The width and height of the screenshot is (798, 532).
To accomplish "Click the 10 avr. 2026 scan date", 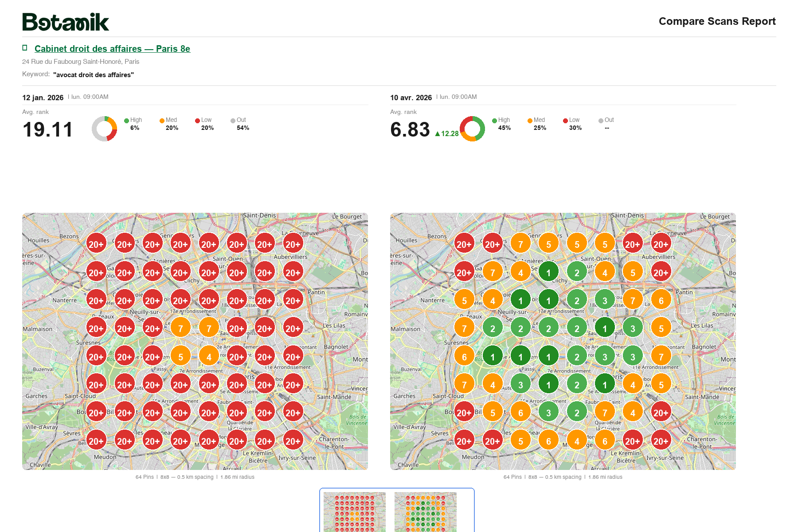I will (x=411, y=98).
